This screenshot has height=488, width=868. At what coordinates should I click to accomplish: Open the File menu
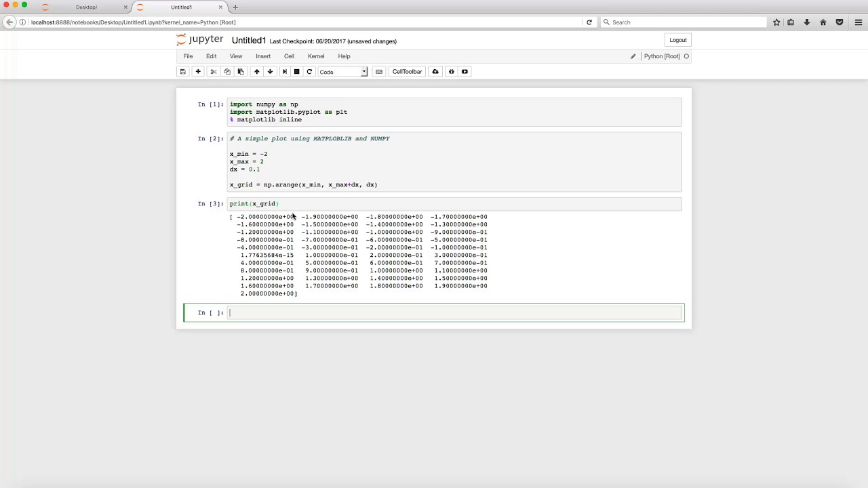(188, 56)
